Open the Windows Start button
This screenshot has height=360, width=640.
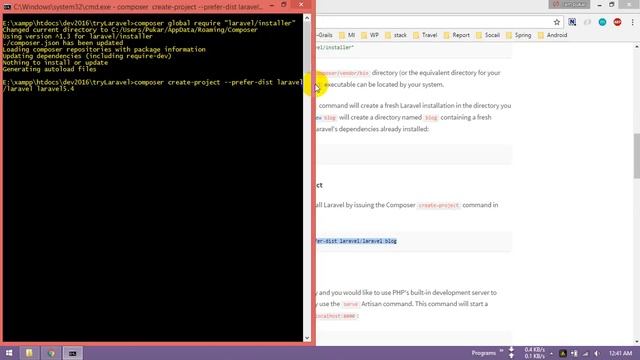(9, 353)
